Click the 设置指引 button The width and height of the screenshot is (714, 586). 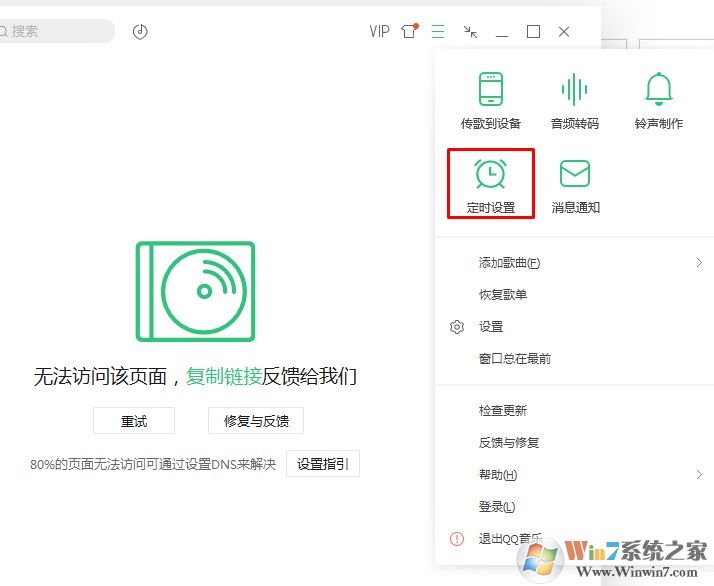[323, 464]
